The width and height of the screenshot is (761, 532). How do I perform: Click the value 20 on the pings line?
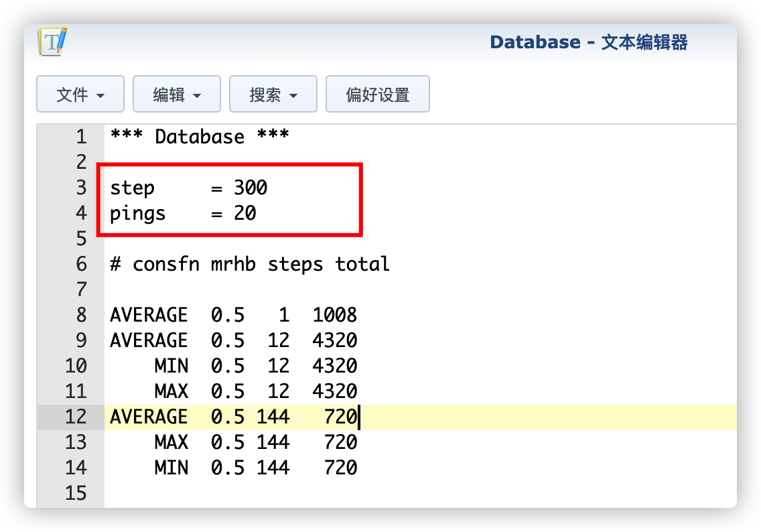pos(245,214)
